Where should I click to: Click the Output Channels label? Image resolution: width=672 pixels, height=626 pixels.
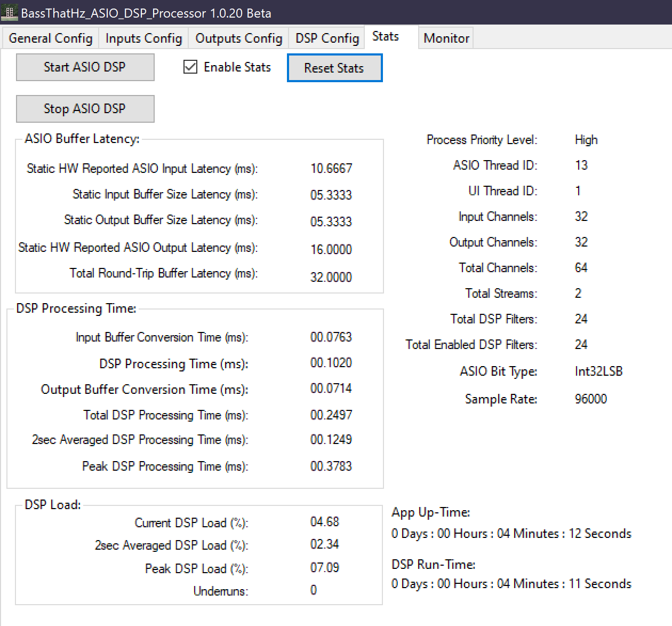493,242
